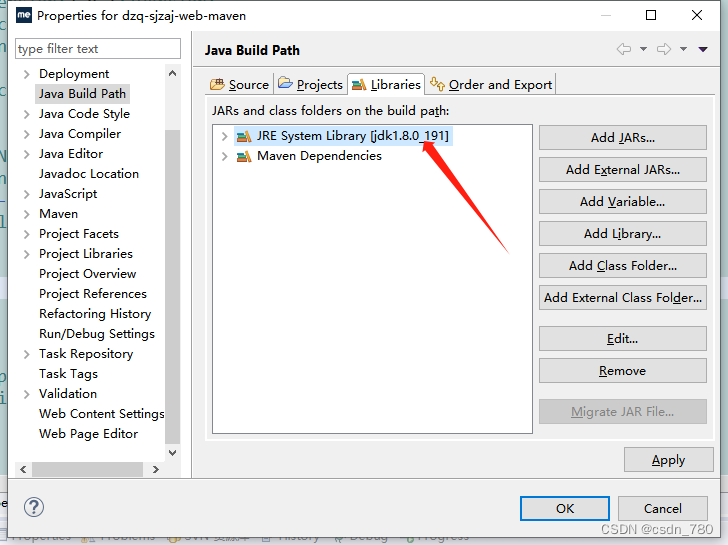The width and height of the screenshot is (728, 545).
Task: Click Add External Class Folder... button
Action: 623,298
